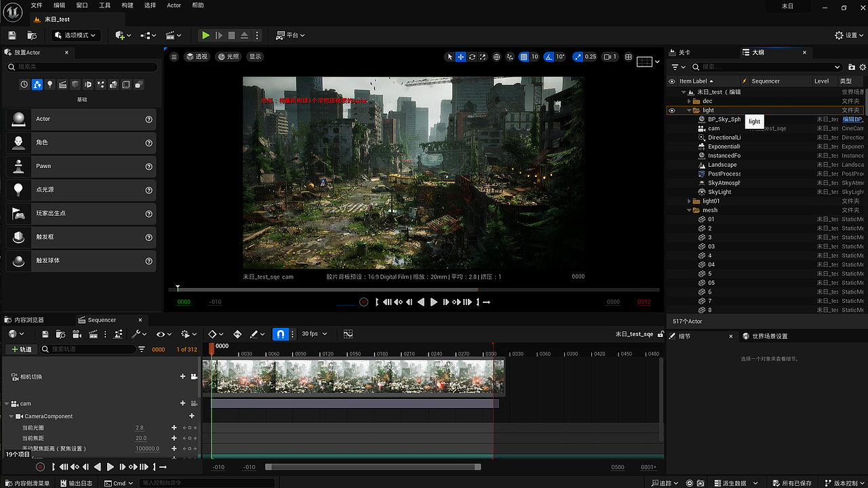This screenshot has width=868, height=488.
Task: Click the surface snapping icon in viewport toolbar
Action: [511, 57]
